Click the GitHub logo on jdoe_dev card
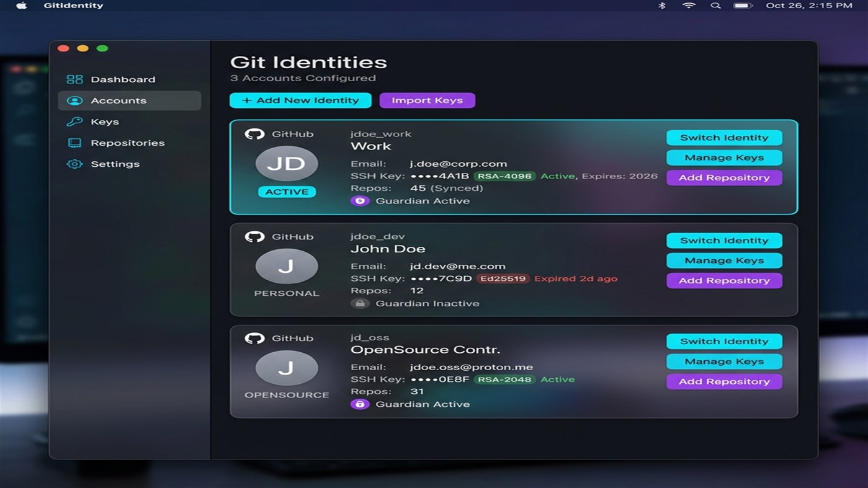Screen dimensions: 868x488 click(254, 237)
